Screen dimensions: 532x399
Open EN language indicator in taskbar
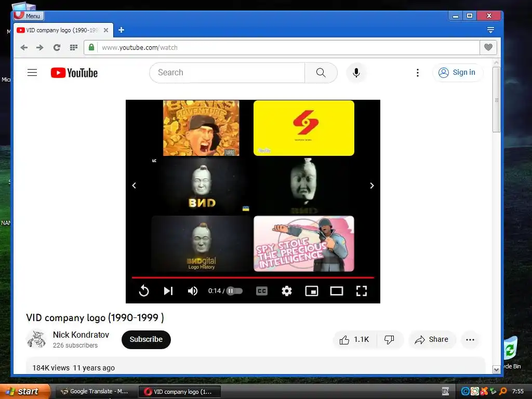[x=445, y=391]
